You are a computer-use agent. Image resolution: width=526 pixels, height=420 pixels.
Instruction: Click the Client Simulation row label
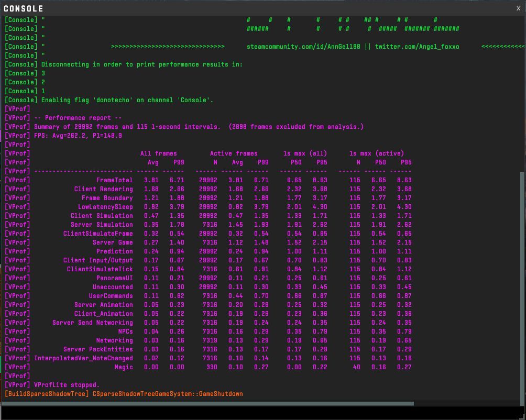[x=102, y=216]
